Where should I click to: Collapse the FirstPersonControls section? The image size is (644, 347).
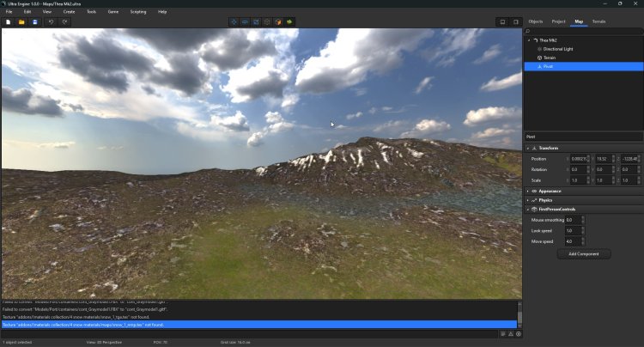click(529, 210)
